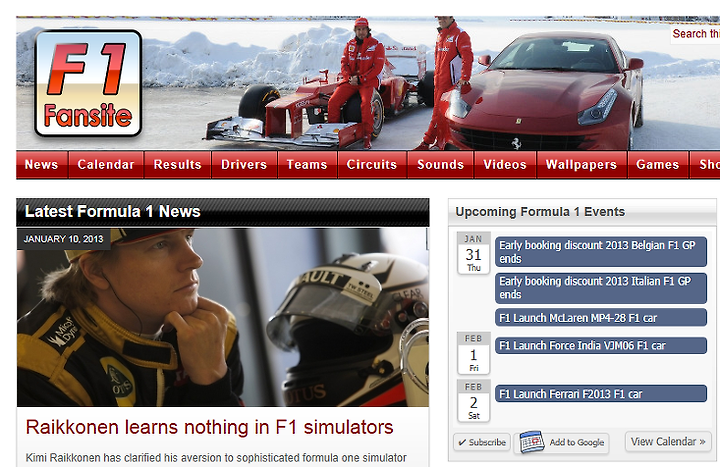Image resolution: width=720 pixels, height=467 pixels.
Task: Select Games in the navigation bar
Action: pos(658,164)
